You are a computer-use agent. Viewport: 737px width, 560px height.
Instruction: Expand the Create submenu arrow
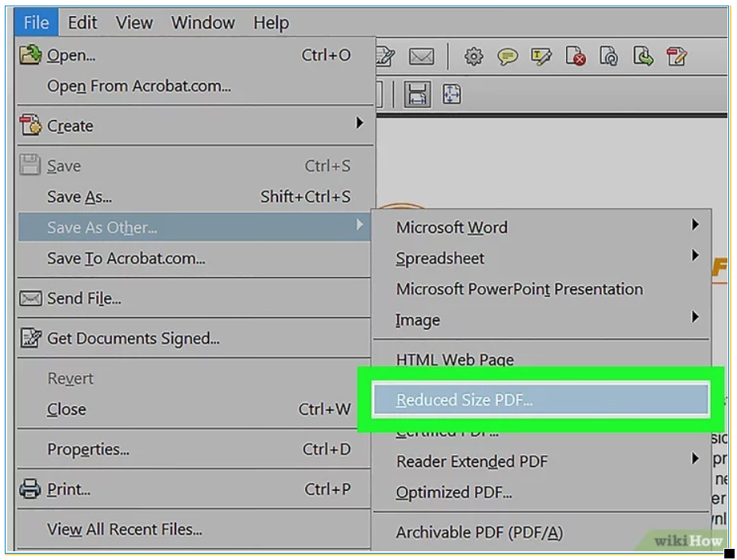point(360,123)
